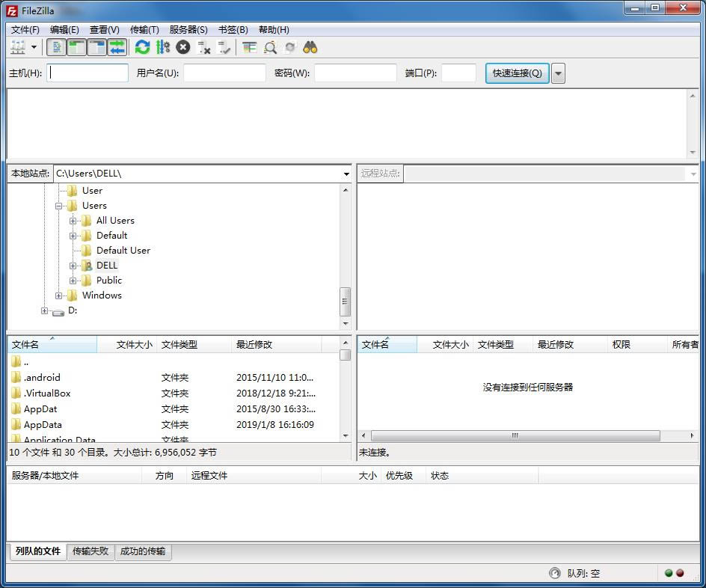Open the Site Manager icon
This screenshot has height=588, width=706.
pyautogui.click(x=18, y=47)
